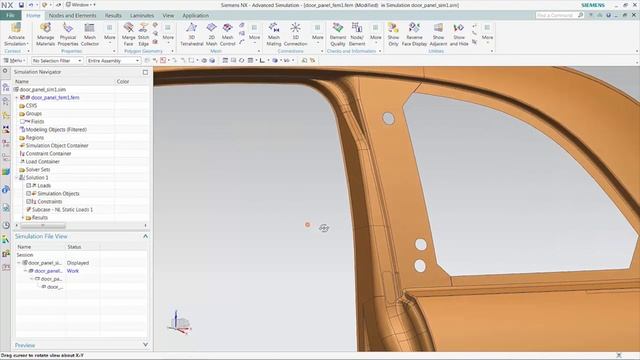The image size is (640, 360).
Task: Toggle the Fields node checkbox
Action: 22,122
